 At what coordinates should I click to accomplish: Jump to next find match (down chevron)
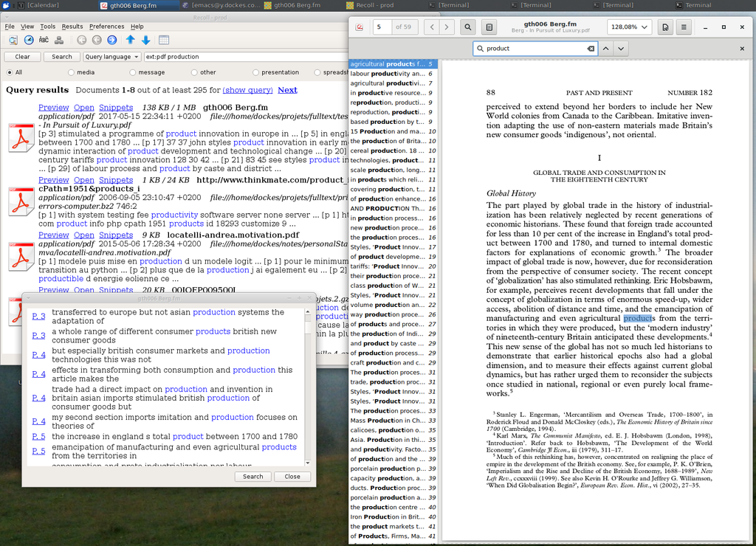tap(621, 49)
